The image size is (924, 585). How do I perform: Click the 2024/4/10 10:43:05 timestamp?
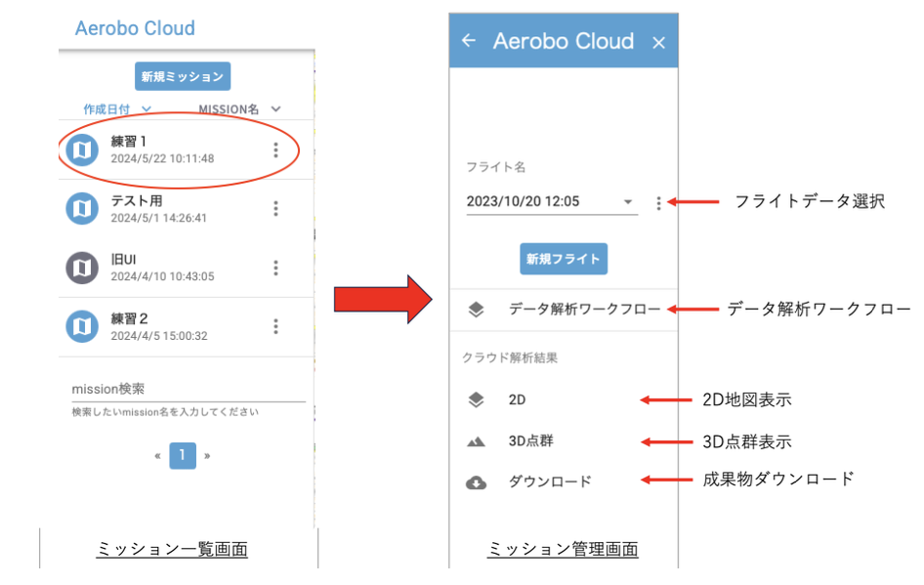163,276
